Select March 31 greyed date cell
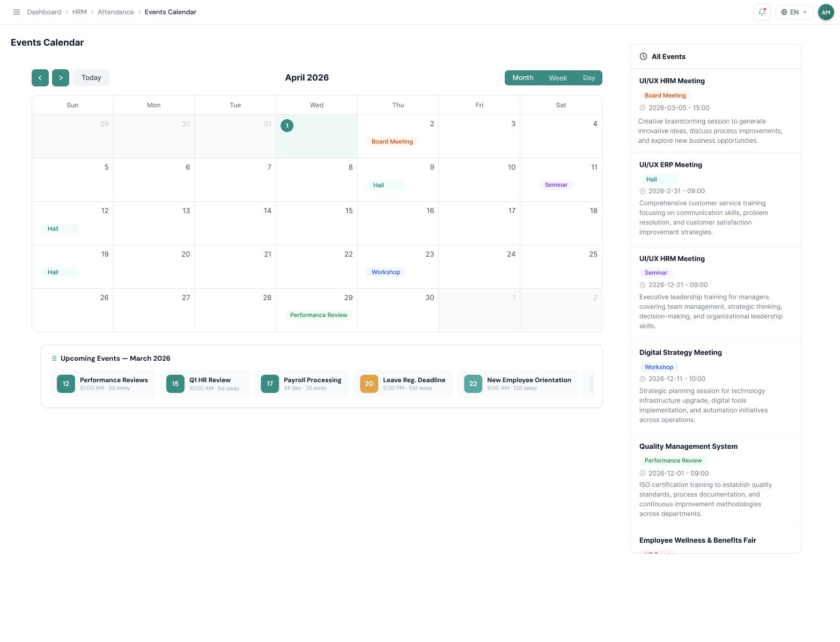840x642 pixels. pyautogui.click(x=235, y=136)
